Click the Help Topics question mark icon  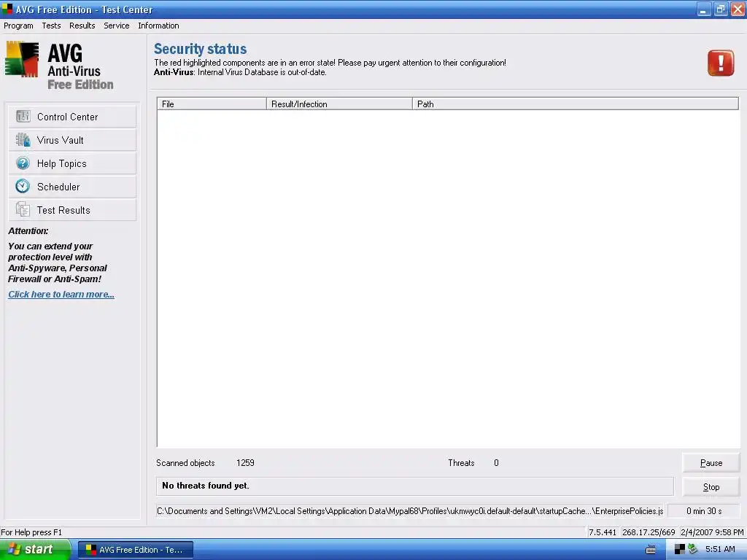pos(23,163)
